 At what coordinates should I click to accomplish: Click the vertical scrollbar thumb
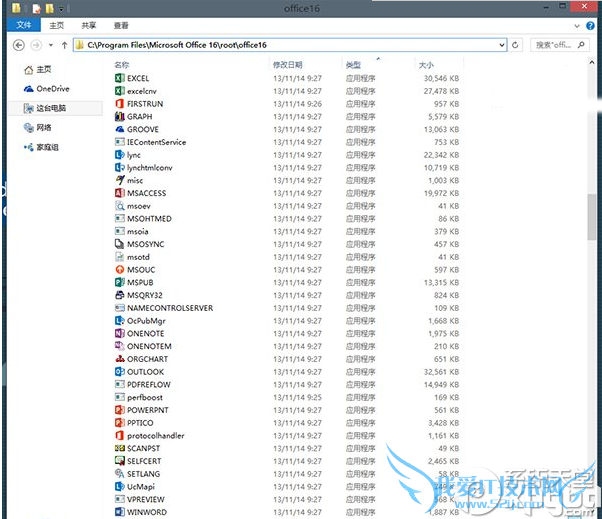click(x=592, y=217)
